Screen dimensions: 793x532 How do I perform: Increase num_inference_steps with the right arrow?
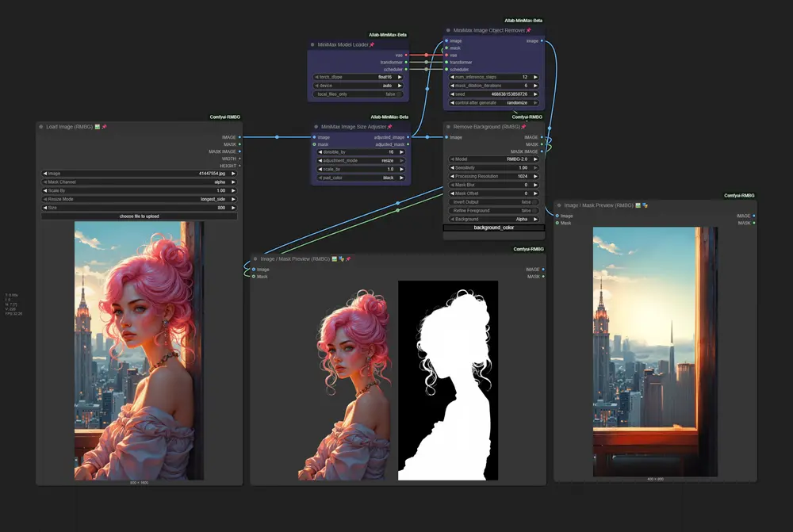(x=535, y=77)
